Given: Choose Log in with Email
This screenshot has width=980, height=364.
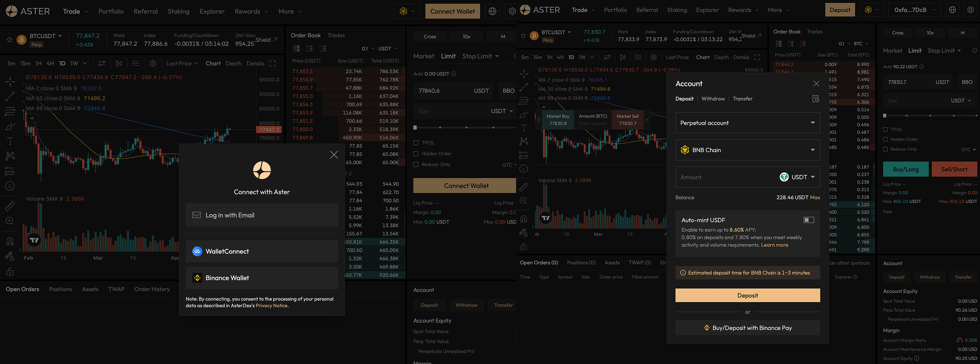Looking at the screenshot, I should click(x=262, y=215).
